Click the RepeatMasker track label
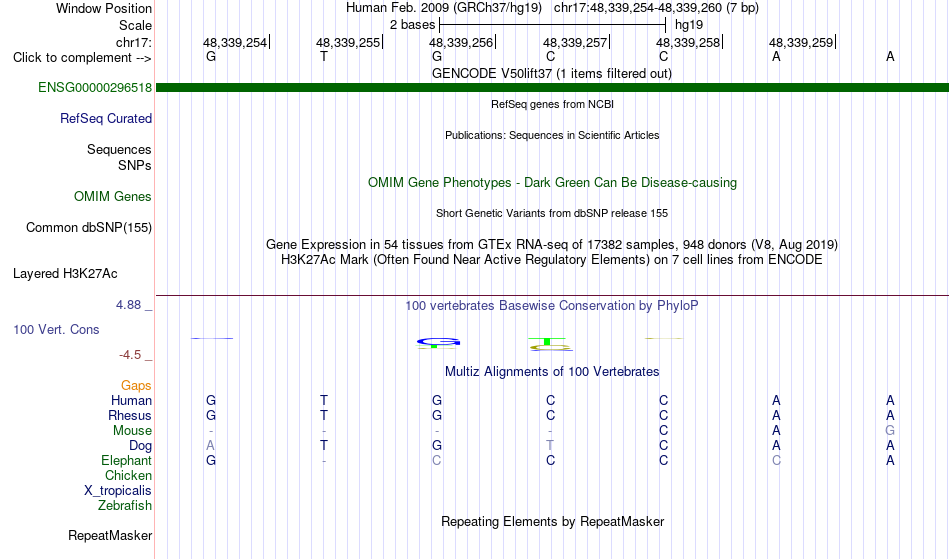950x559 pixels. coord(110,535)
